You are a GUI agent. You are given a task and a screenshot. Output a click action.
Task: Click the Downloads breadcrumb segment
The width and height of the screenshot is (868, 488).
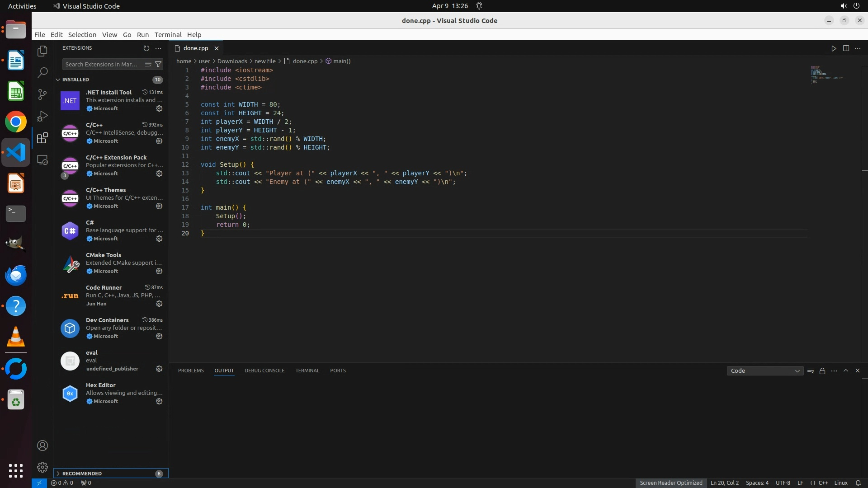tap(232, 61)
